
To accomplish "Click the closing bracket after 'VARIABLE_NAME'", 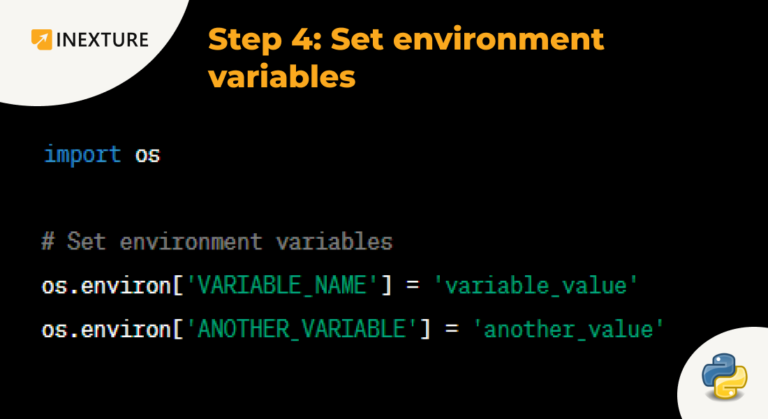I will pos(386,286).
